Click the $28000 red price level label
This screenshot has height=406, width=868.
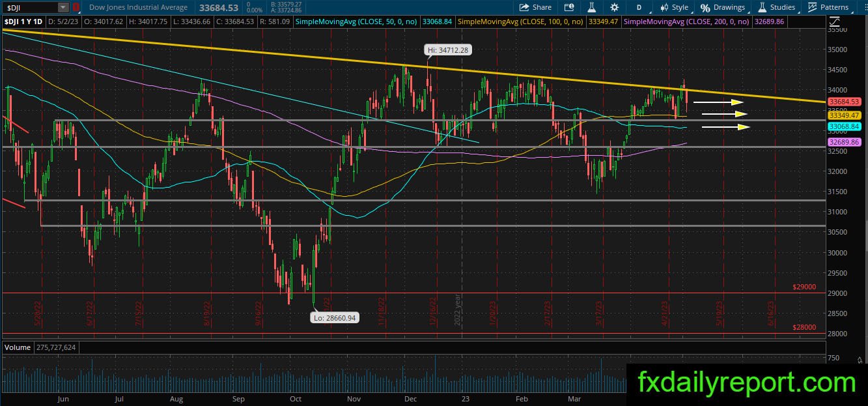[x=804, y=328]
